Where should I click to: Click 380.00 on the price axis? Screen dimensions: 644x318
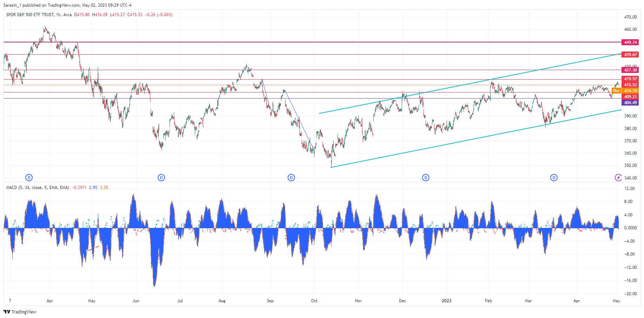pos(630,129)
